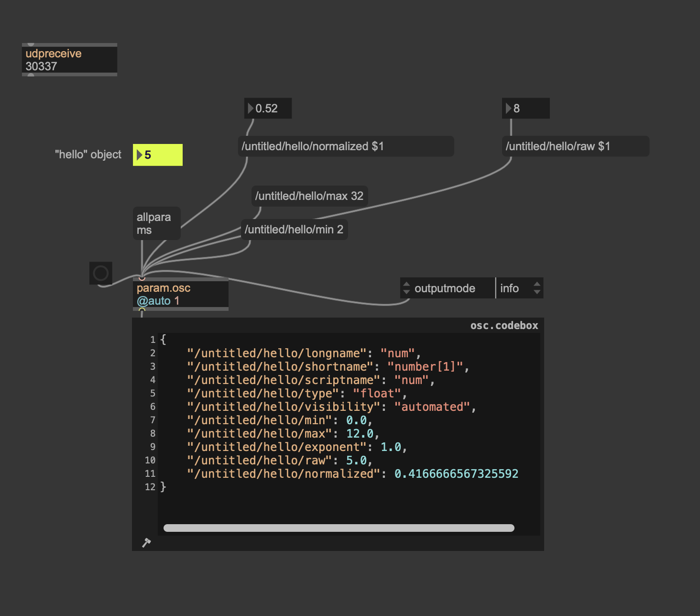Image resolution: width=700 pixels, height=616 pixels.
Task: Click the hammer icon below the codebox
Action: pos(146,543)
